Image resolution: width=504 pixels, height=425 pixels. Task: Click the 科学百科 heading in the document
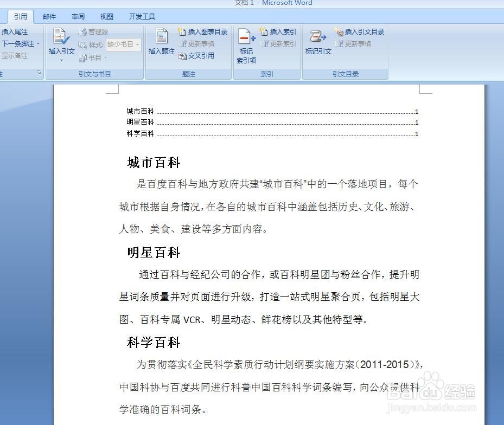[x=154, y=343]
